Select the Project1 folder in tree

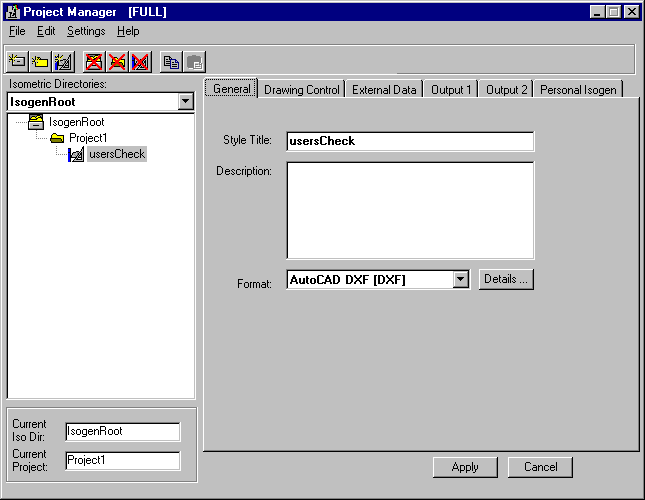tap(87, 138)
